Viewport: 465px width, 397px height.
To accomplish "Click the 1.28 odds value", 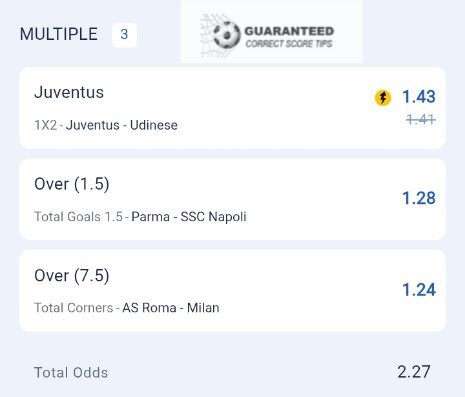I will click(419, 198).
